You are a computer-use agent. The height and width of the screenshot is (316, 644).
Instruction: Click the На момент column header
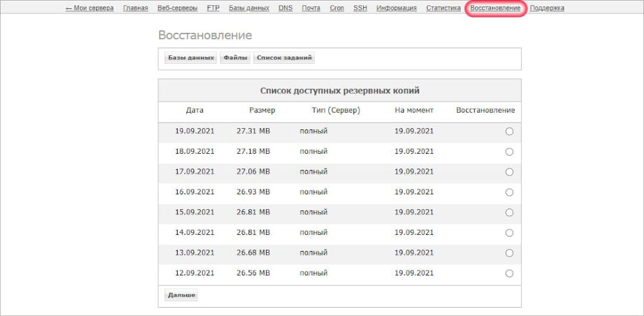[x=414, y=111]
